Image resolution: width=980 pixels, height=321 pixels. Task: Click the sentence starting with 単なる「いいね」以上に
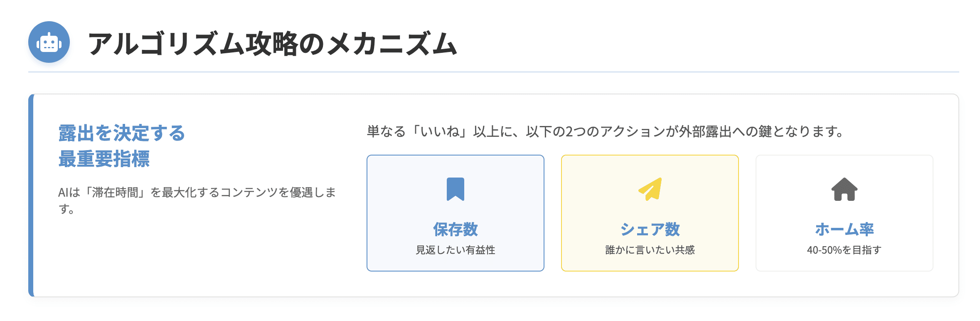click(x=605, y=132)
